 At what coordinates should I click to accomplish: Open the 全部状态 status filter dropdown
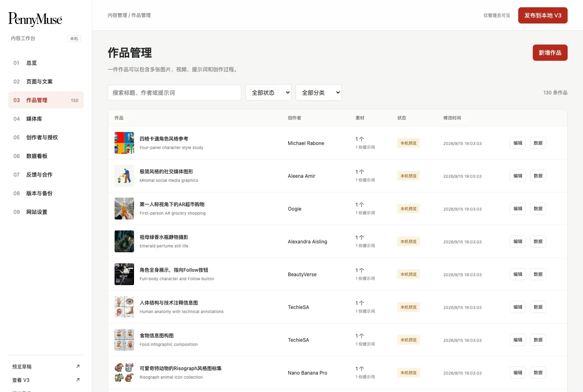tap(268, 93)
